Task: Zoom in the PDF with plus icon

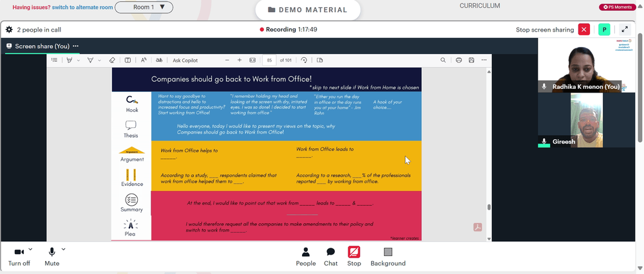Action: coord(240,60)
